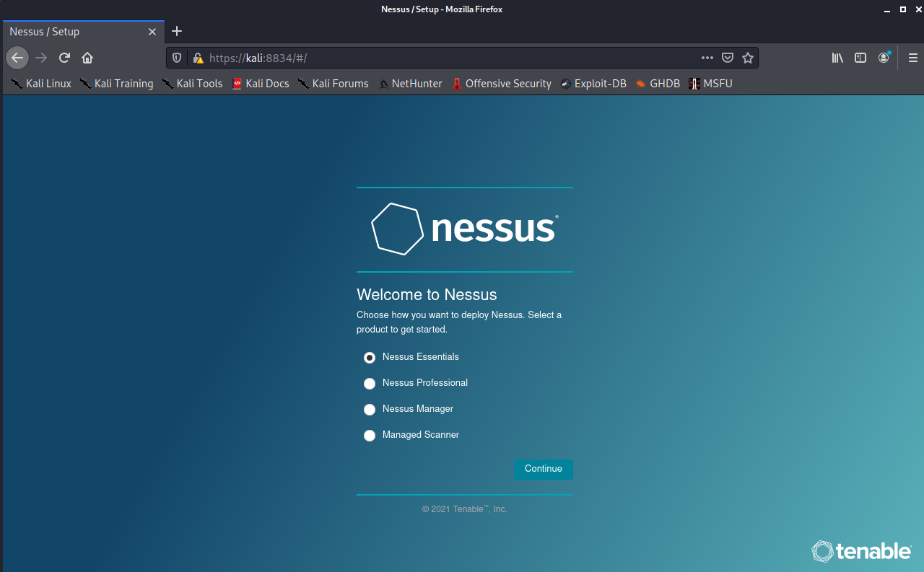Click the Nessus hexagon logo
This screenshot has height=572, width=924.
(398, 229)
